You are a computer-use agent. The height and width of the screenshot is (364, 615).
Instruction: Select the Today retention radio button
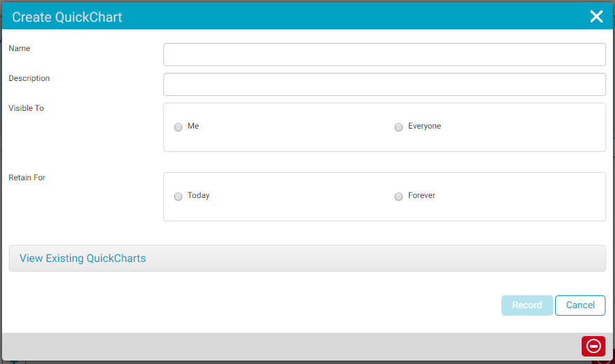[178, 197]
